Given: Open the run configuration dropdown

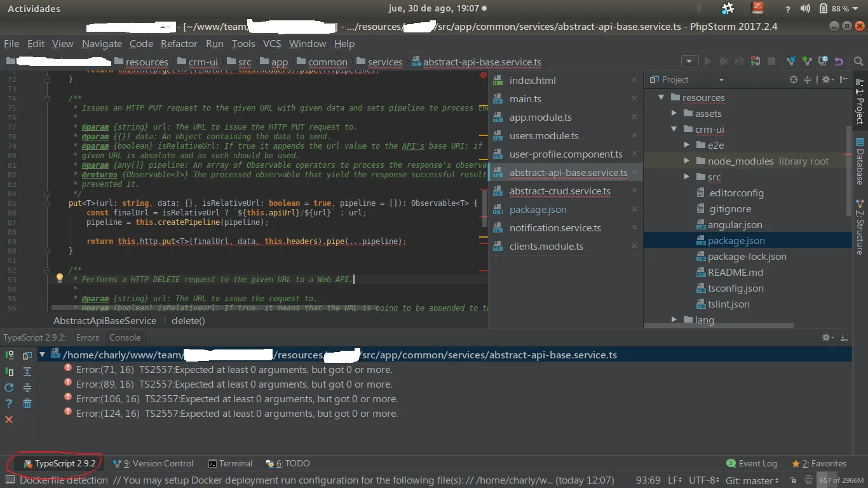Looking at the screenshot, I should tap(689, 62).
